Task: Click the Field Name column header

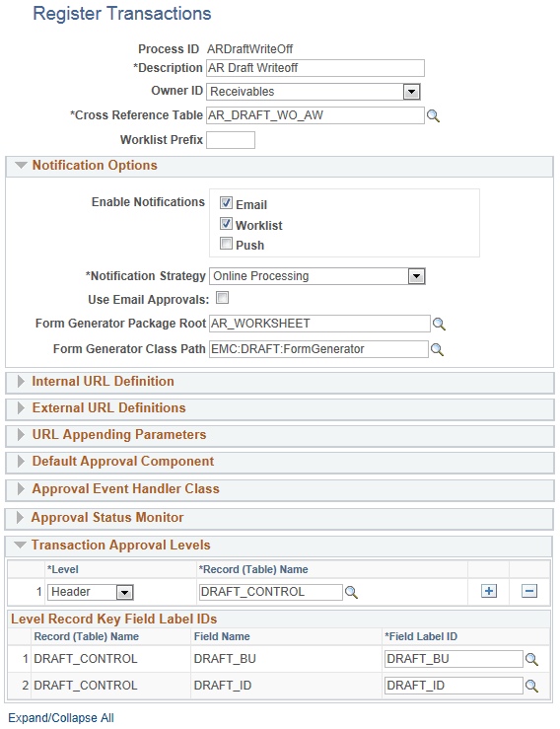Action: click(x=222, y=636)
